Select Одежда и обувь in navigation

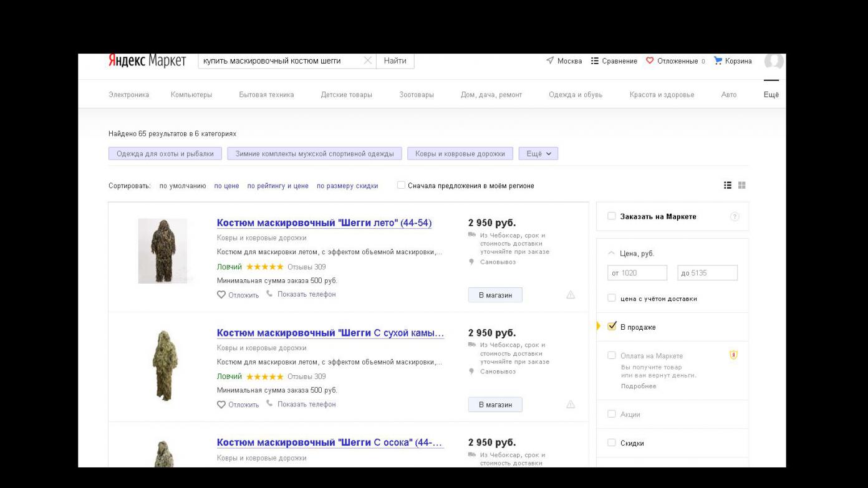[x=575, y=95]
